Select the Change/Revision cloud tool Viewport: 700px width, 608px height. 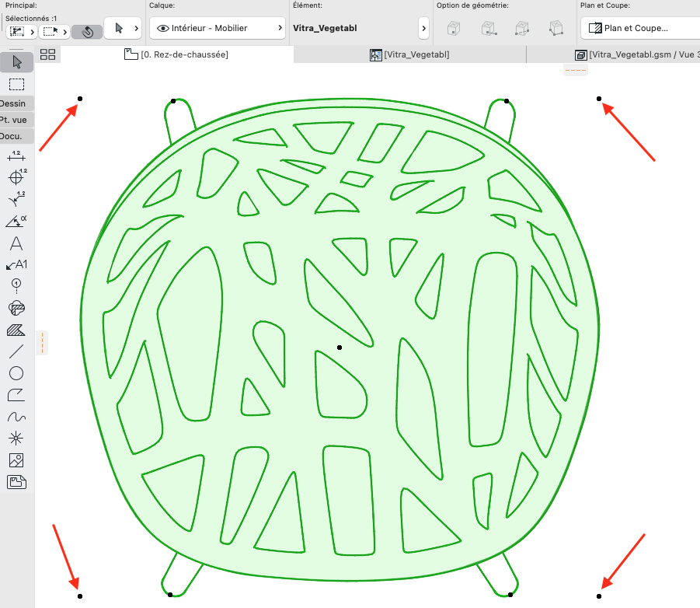tap(16, 308)
